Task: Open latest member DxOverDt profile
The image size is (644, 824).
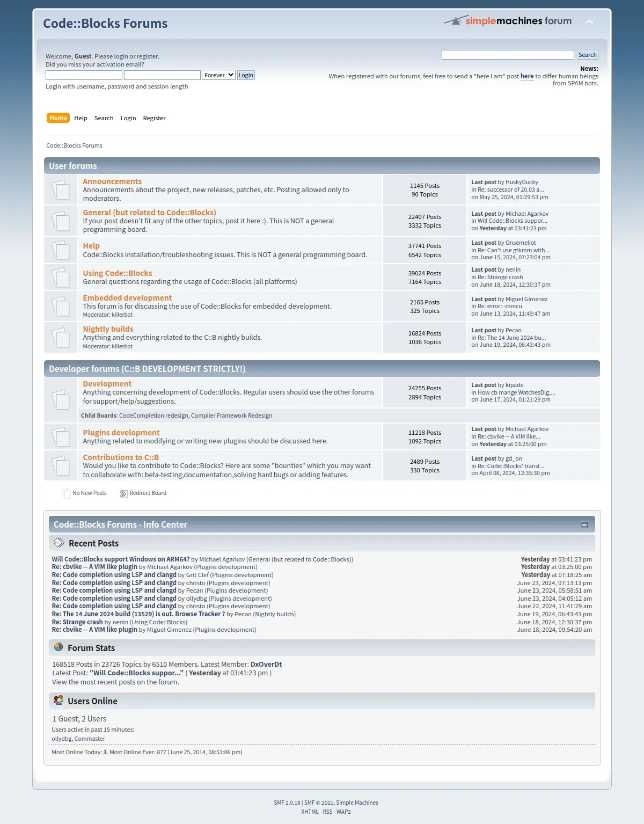Action: pos(266,665)
